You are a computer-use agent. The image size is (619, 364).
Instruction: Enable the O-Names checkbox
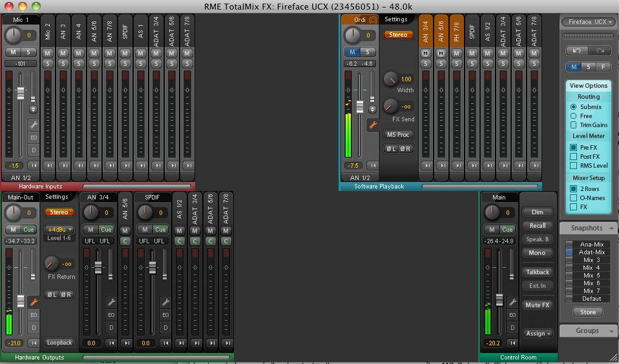(x=573, y=198)
